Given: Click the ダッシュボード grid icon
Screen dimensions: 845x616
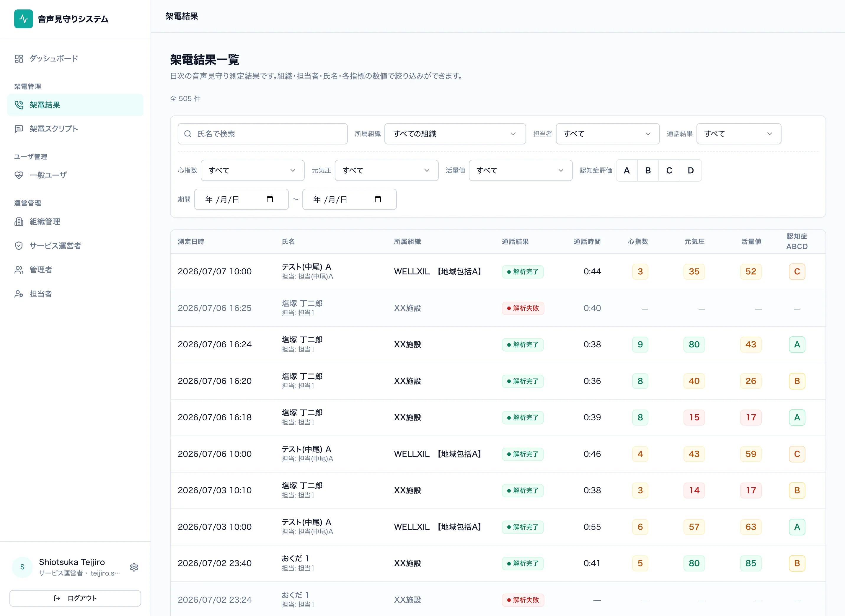Looking at the screenshot, I should (x=19, y=58).
